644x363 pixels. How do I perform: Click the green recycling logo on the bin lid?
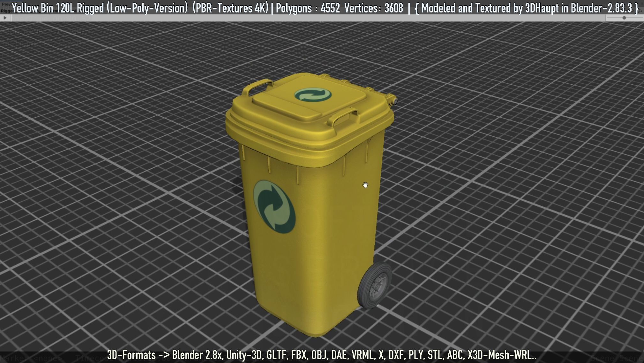tap(313, 95)
